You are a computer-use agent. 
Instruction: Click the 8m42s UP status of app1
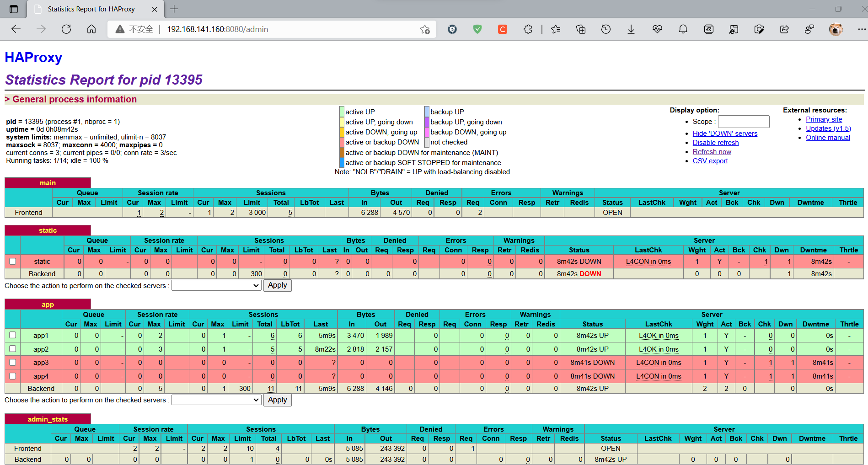click(x=593, y=336)
